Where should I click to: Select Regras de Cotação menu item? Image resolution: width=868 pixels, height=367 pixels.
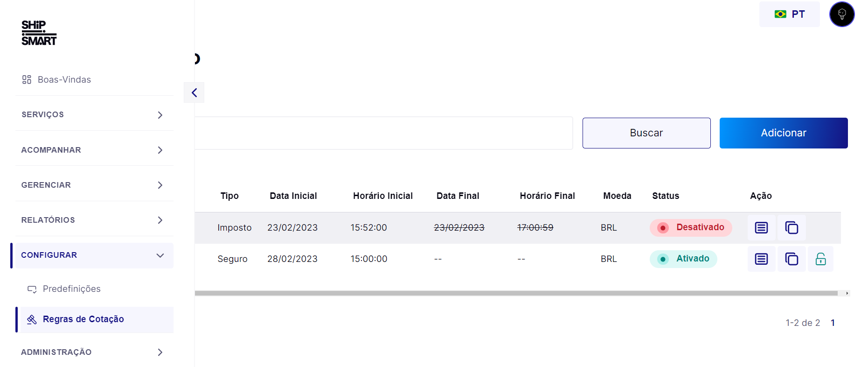(83, 319)
